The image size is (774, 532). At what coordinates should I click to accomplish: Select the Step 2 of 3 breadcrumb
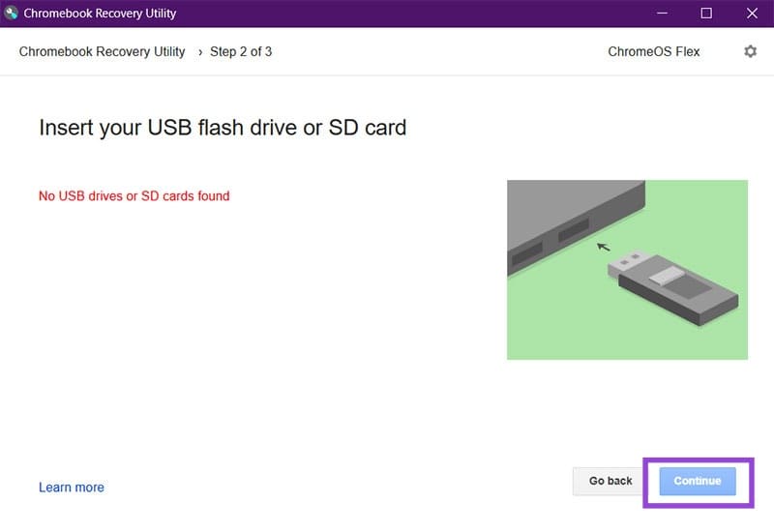pos(241,52)
